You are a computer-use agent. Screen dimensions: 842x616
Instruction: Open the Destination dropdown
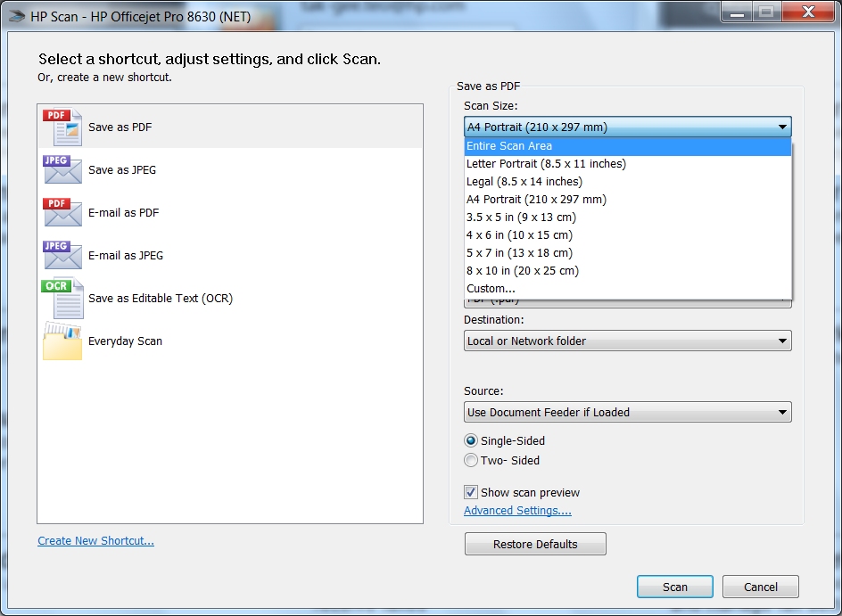coord(627,341)
